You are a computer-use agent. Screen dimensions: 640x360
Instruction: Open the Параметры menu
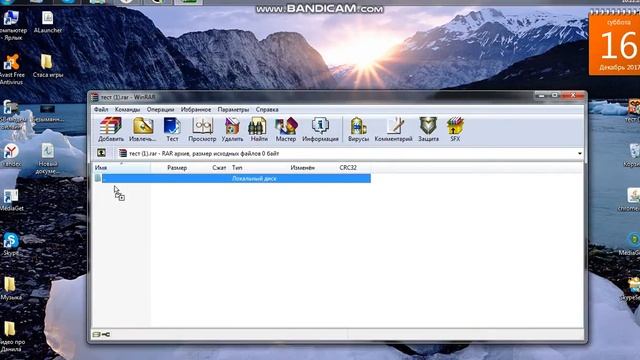233,109
